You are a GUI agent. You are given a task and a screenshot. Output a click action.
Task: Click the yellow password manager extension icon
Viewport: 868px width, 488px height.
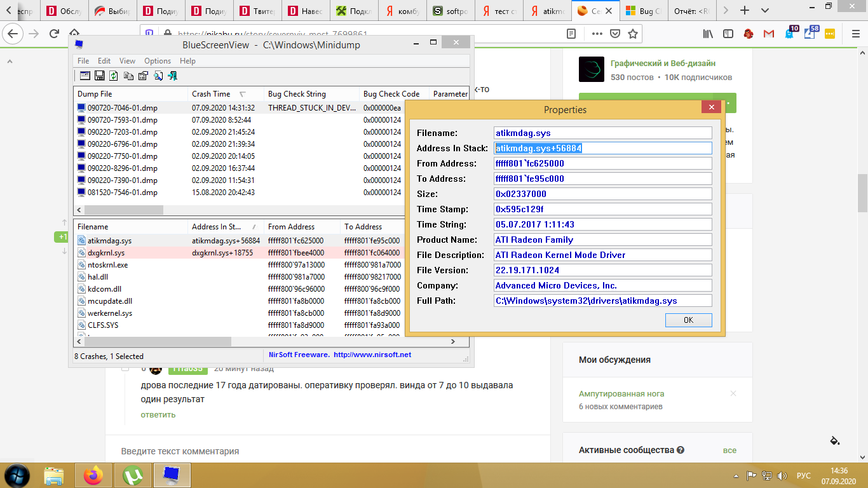[x=830, y=34]
